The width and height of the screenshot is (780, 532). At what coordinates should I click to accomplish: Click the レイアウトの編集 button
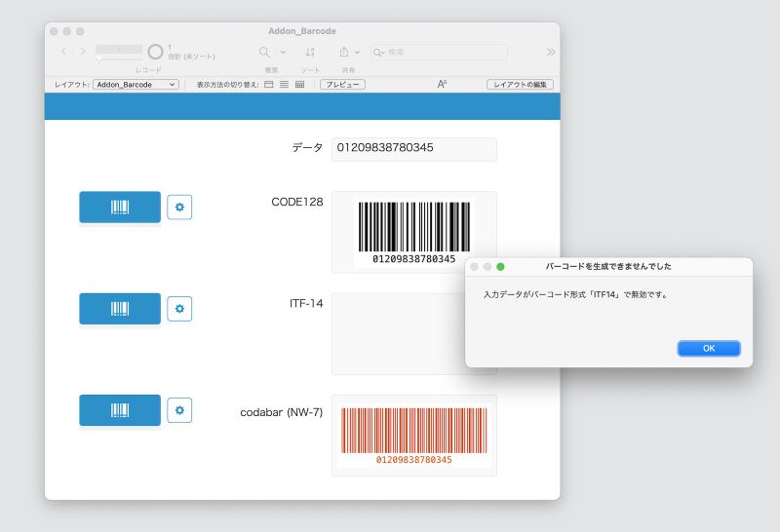pyautogui.click(x=520, y=85)
